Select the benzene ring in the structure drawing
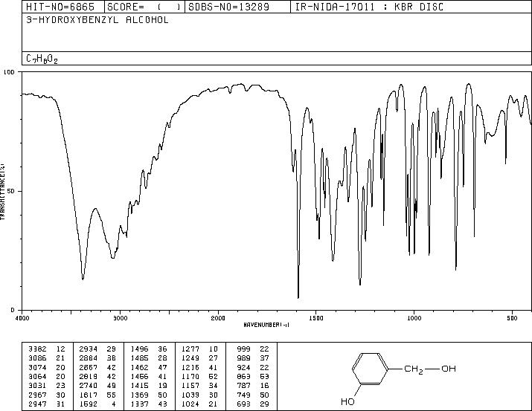 370,369
